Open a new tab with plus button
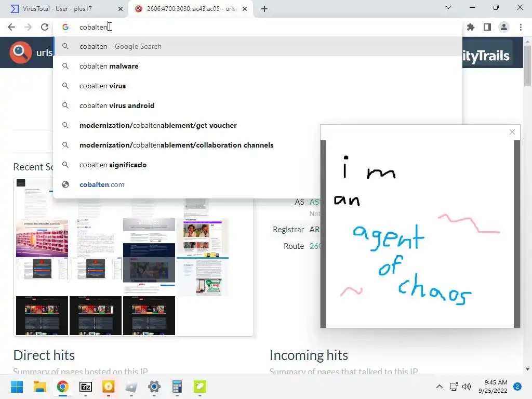532x399 pixels. (264, 9)
